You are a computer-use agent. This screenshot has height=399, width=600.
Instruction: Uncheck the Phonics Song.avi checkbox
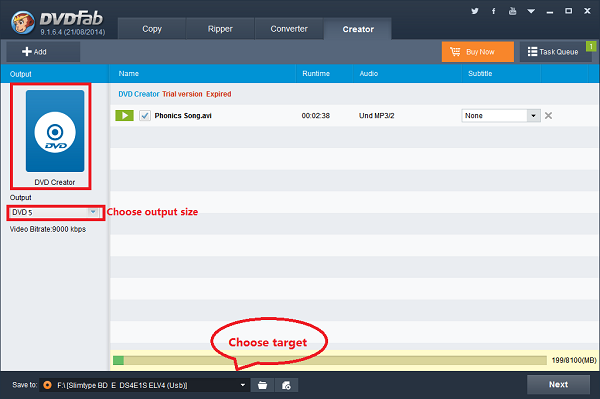point(145,116)
